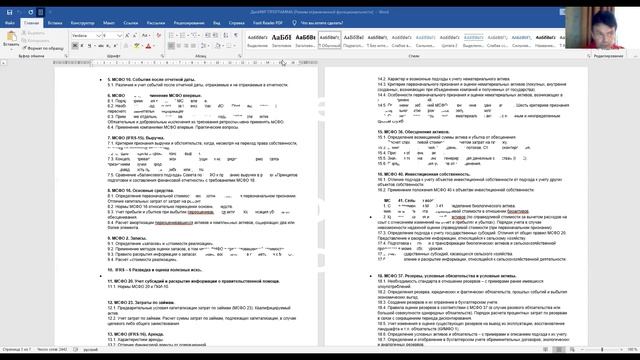The height and width of the screenshot is (360, 640).
Task: Adjust the zoom slider in status bar
Action: pyautogui.click(x=602, y=349)
